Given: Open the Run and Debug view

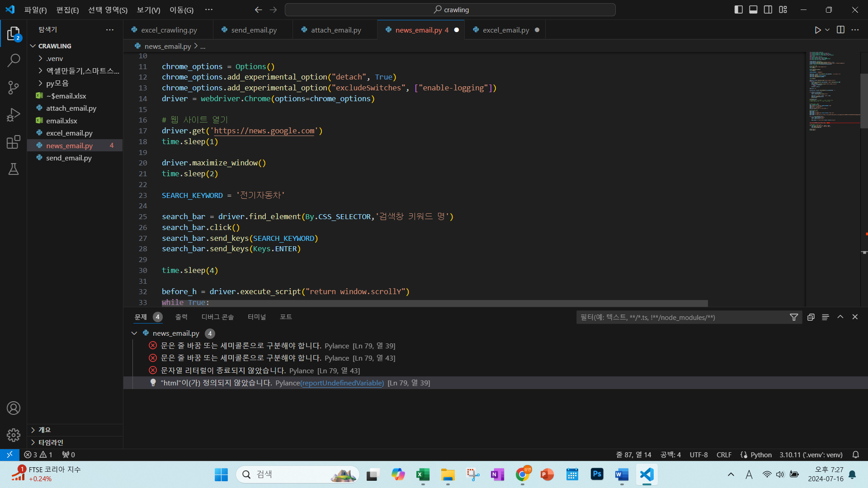Looking at the screenshot, I should coord(14,115).
